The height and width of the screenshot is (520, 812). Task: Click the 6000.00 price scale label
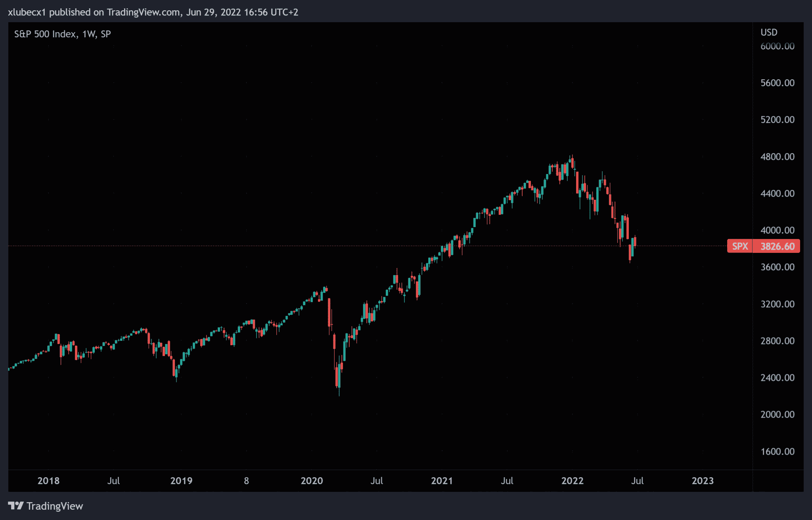[x=777, y=46]
